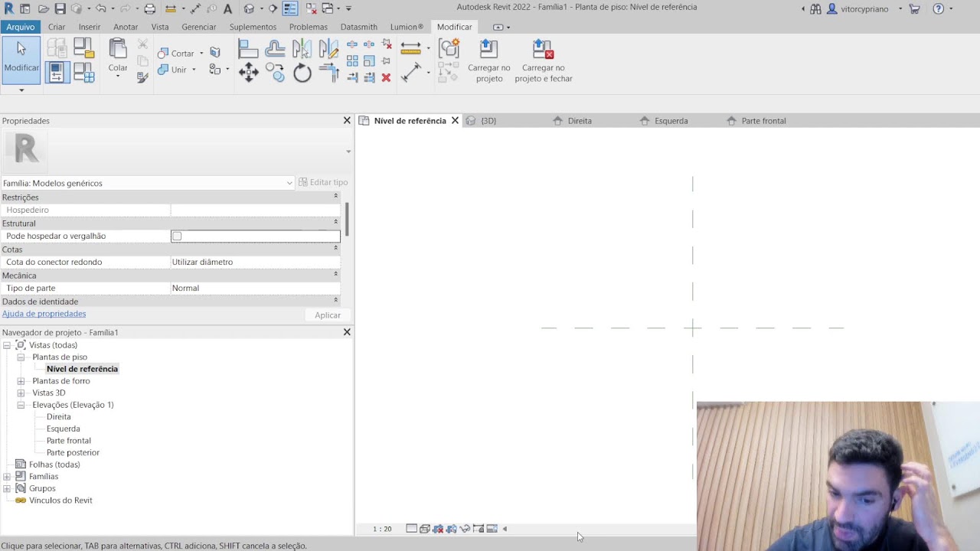Switch to the Anotar ribbon tab

point(126,27)
